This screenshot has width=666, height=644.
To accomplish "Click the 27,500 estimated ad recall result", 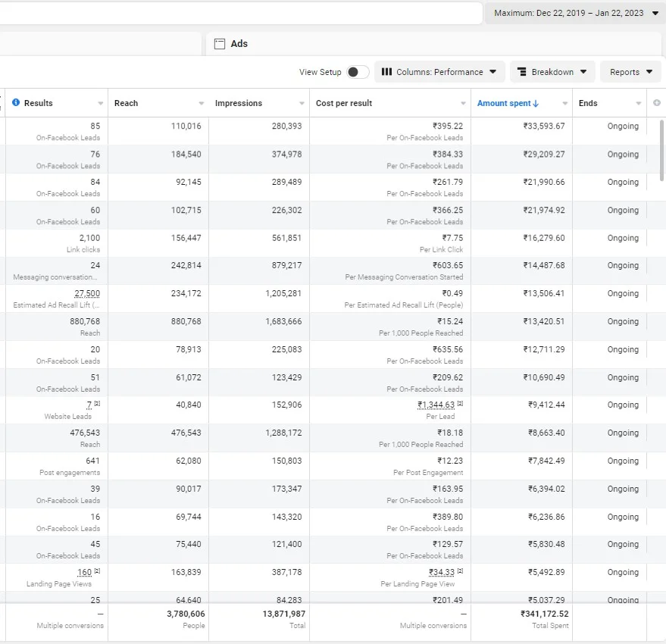I will point(86,293).
